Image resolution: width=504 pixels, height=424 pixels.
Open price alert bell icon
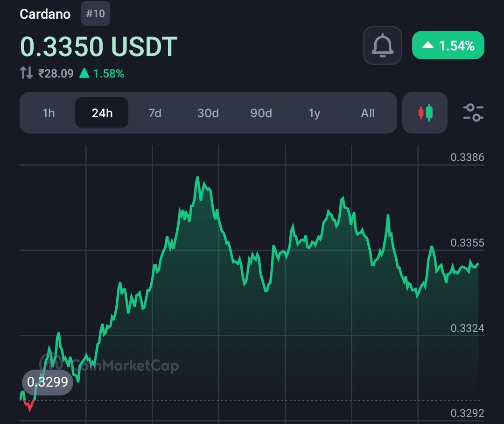(383, 45)
